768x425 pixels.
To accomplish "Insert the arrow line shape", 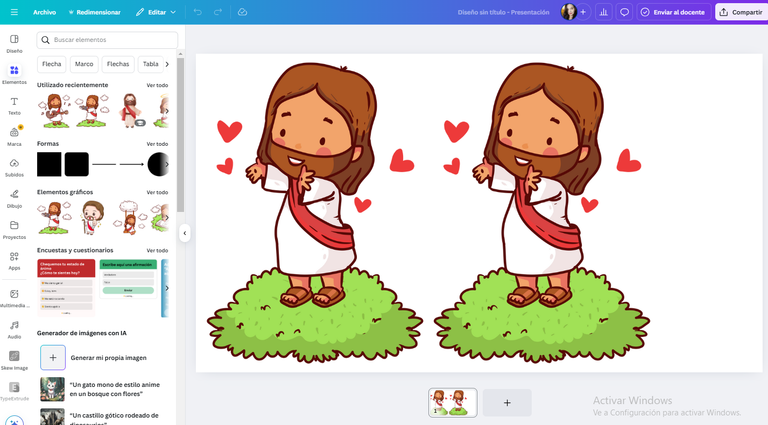I will (x=132, y=164).
